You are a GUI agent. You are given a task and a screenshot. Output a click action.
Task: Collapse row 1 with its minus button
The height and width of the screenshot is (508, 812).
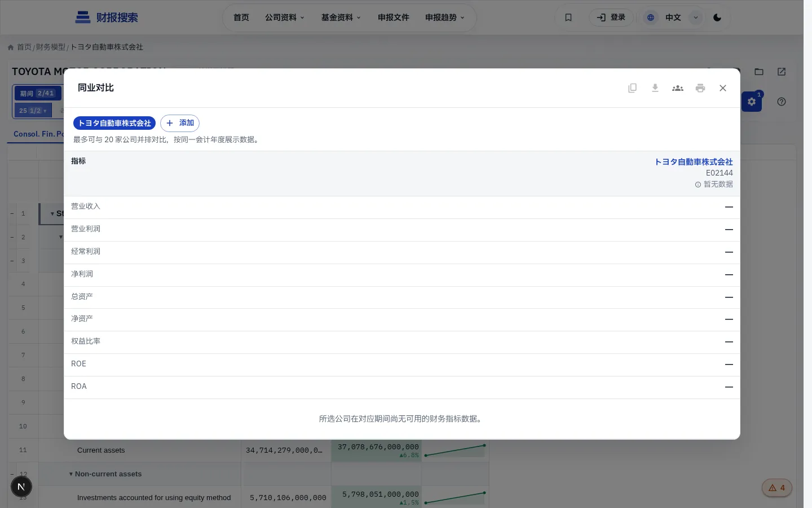point(12,214)
